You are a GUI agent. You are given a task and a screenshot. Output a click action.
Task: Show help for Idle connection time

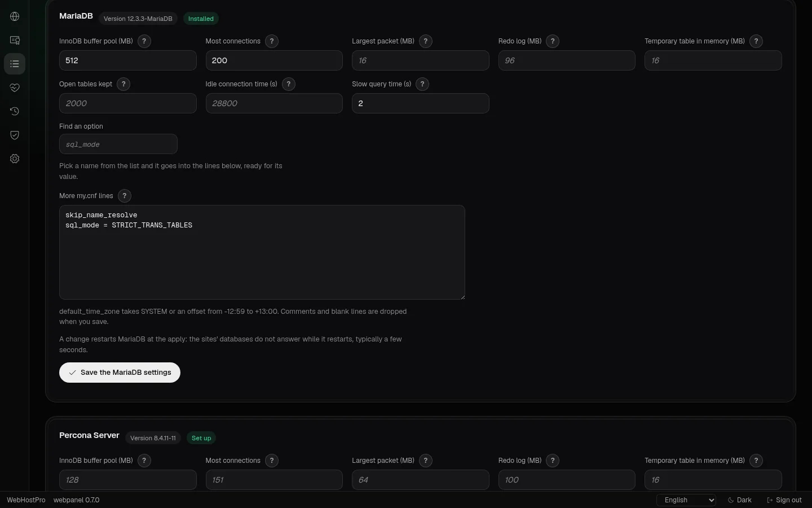tap(289, 84)
